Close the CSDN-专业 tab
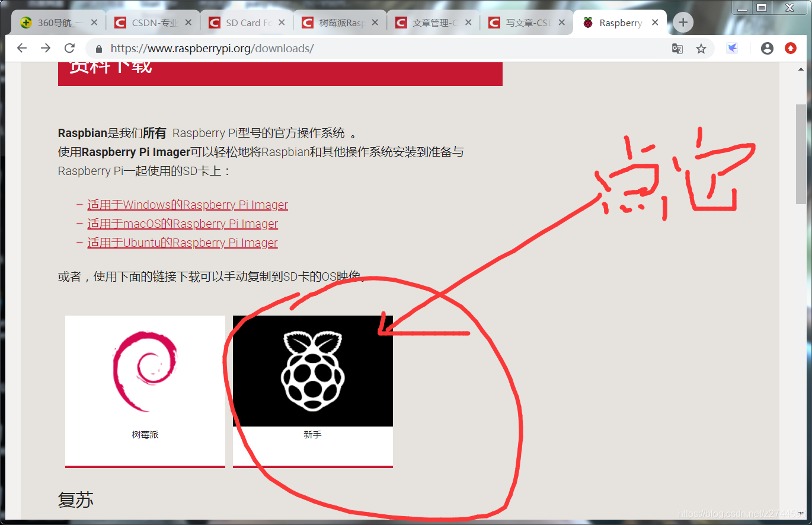The height and width of the screenshot is (525, 812). pos(188,23)
